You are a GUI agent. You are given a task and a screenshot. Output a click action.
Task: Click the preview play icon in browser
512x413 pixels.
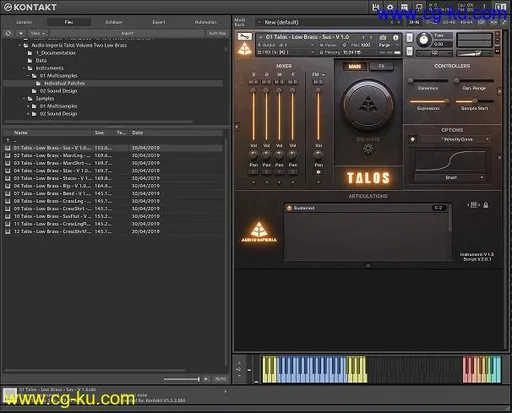(x=206, y=379)
